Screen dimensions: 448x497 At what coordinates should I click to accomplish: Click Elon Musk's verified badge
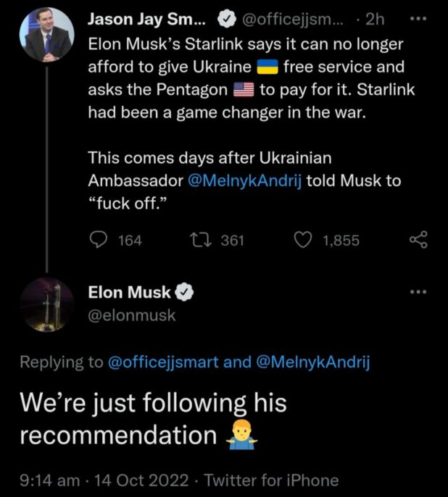pyautogui.click(x=184, y=293)
